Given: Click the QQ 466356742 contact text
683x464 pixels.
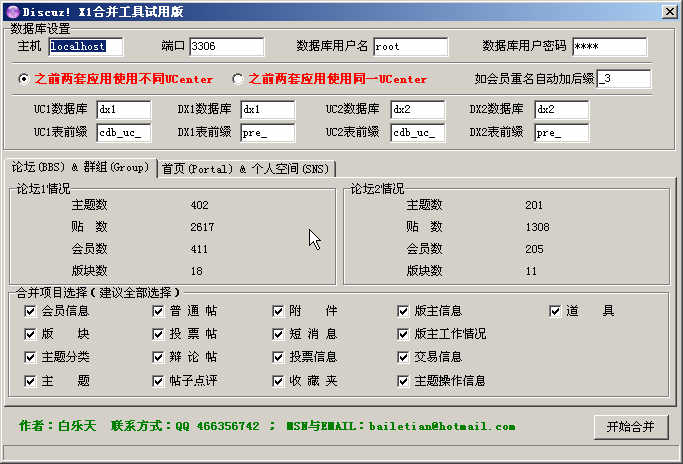Looking at the screenshot, I should [x=218, y=426].
